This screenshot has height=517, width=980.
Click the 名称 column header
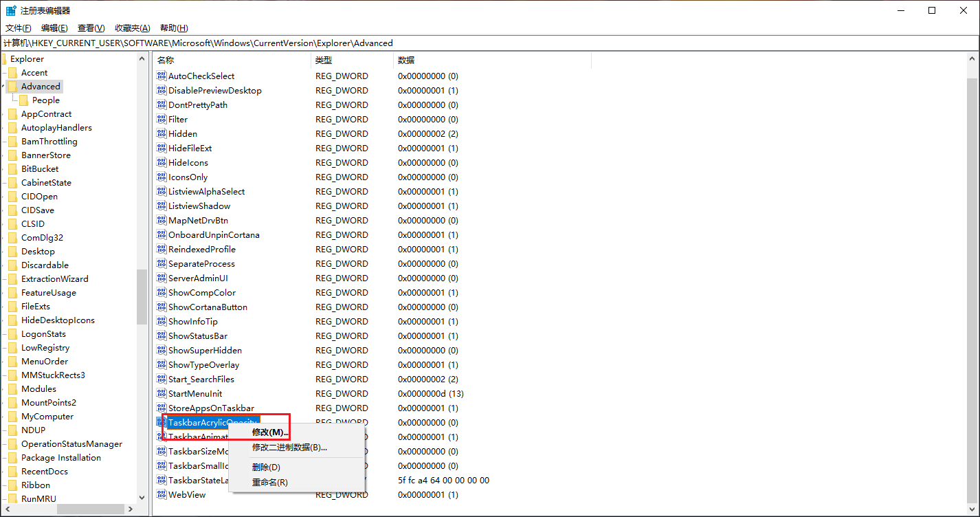pyautogui.click(x=232, y=60)
